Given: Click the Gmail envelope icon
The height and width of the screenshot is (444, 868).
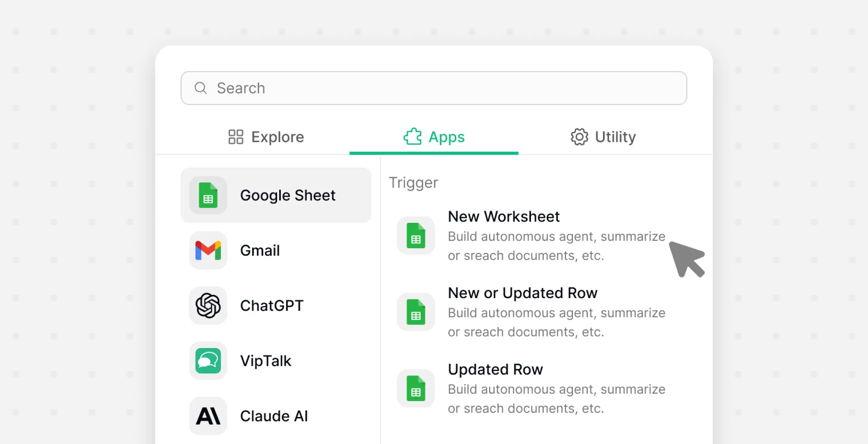Looking at the screenshot, I should [208, 250].
